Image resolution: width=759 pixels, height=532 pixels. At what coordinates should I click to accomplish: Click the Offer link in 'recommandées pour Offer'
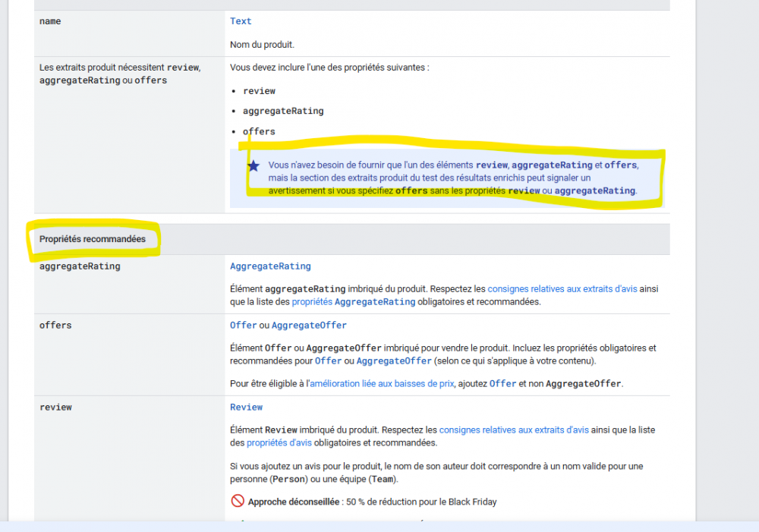328,361
